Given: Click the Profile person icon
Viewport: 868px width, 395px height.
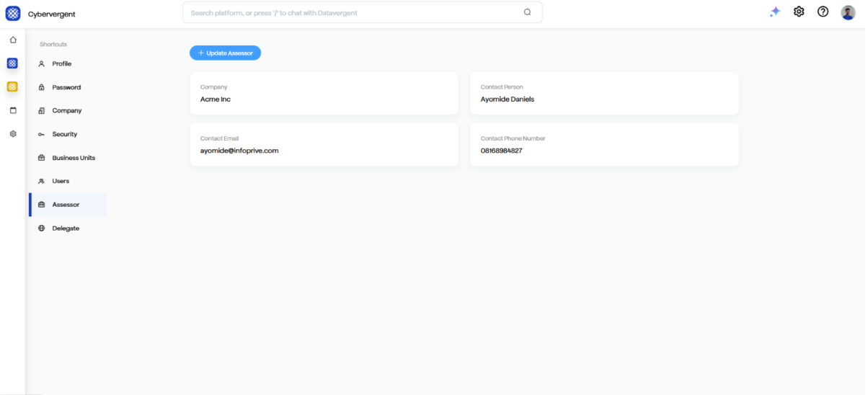Looking at the screenshot, I should pos(42,63).
